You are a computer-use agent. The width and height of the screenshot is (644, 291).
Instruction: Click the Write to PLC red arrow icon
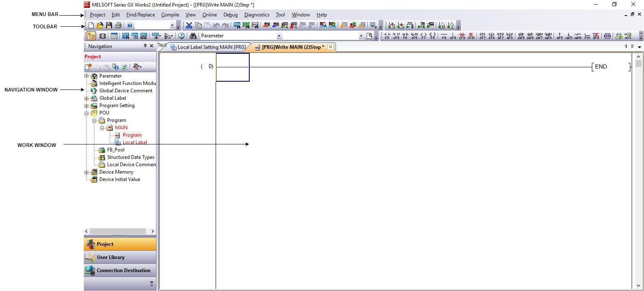coord(266,25)
